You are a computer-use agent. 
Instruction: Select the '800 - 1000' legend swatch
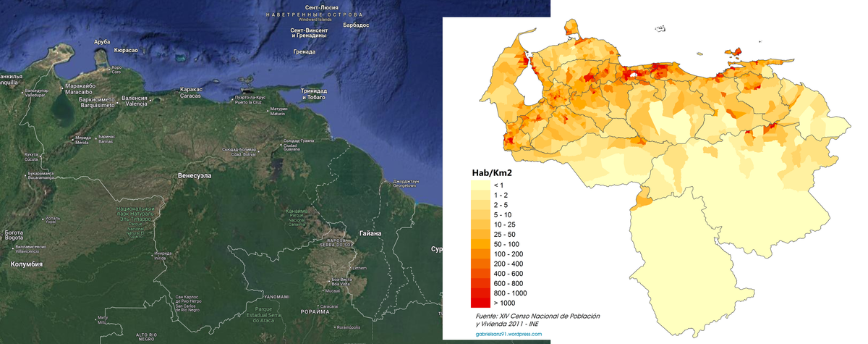click(480, 293)
